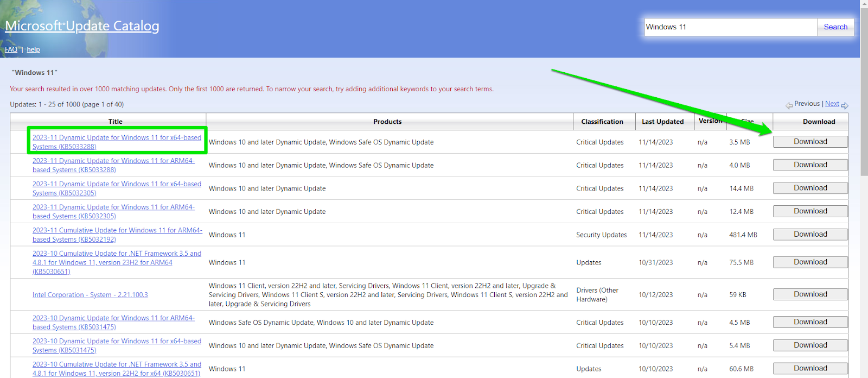Open .NET Framework 22H2 x64 KB5030651 link

(117, 369)
